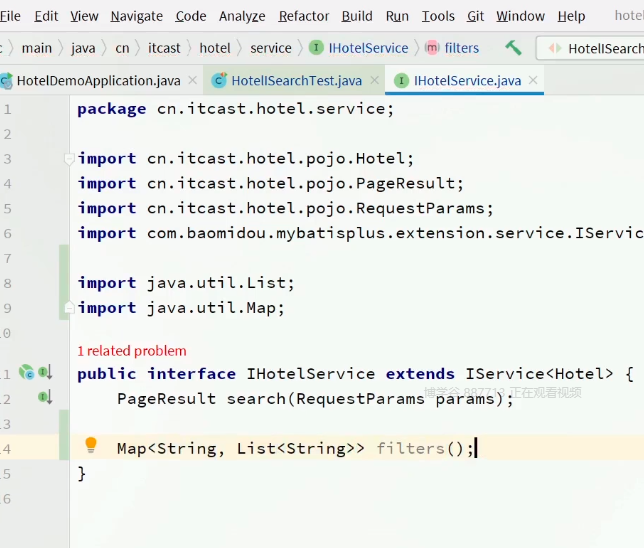Click the package declaration line
Screen dimensions: 644x548
[236, 109]
